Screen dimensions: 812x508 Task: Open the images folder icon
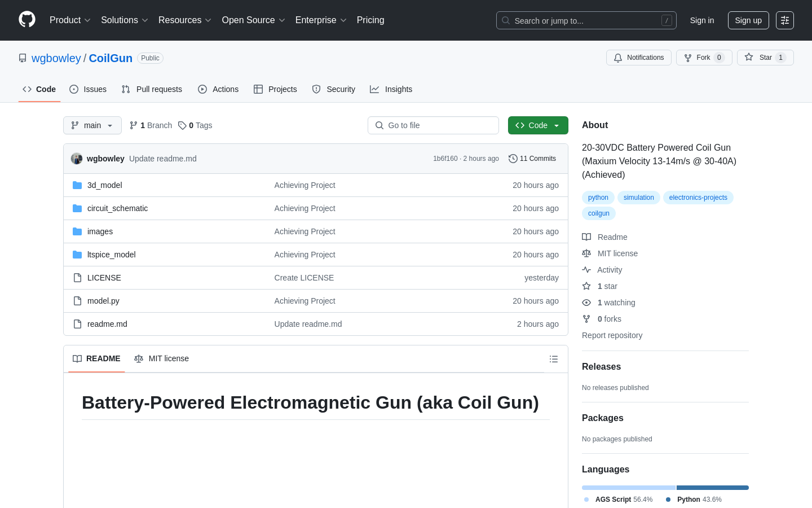point(77,231)
